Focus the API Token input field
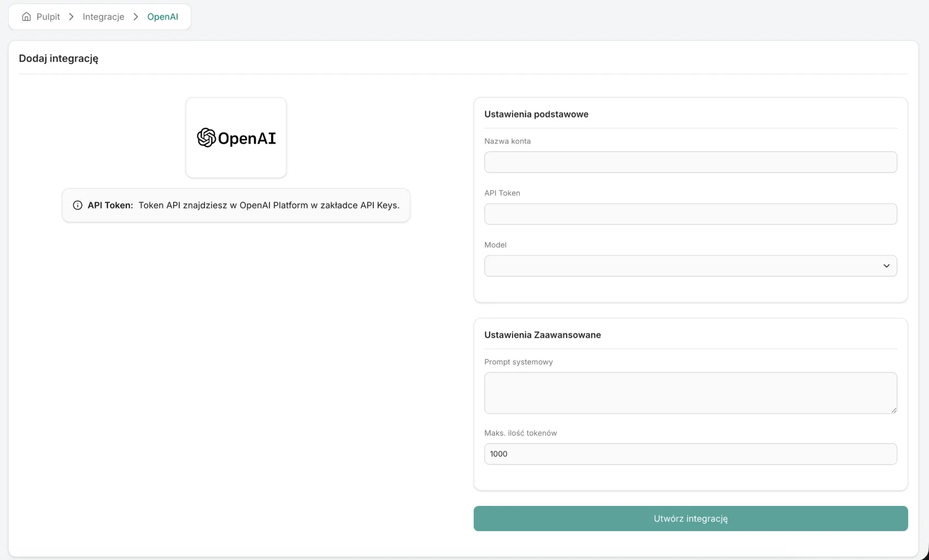The height and width of the screenshot is (560, 929). (690, 214)
